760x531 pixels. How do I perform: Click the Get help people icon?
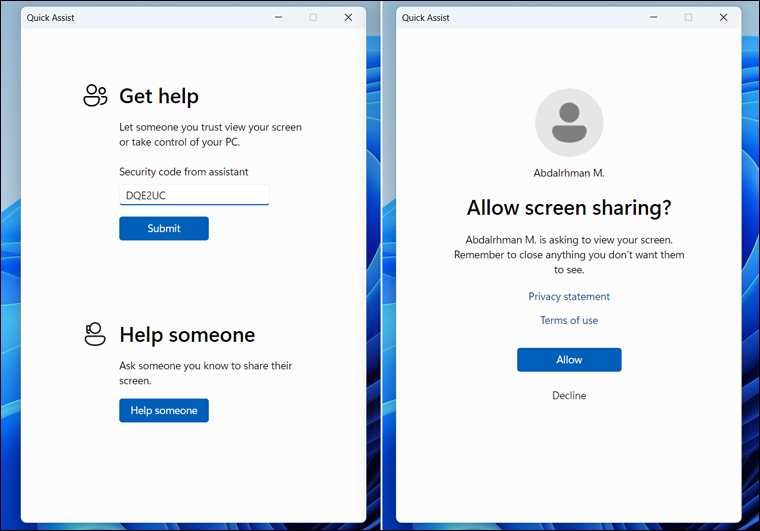[x=95, y=95]
